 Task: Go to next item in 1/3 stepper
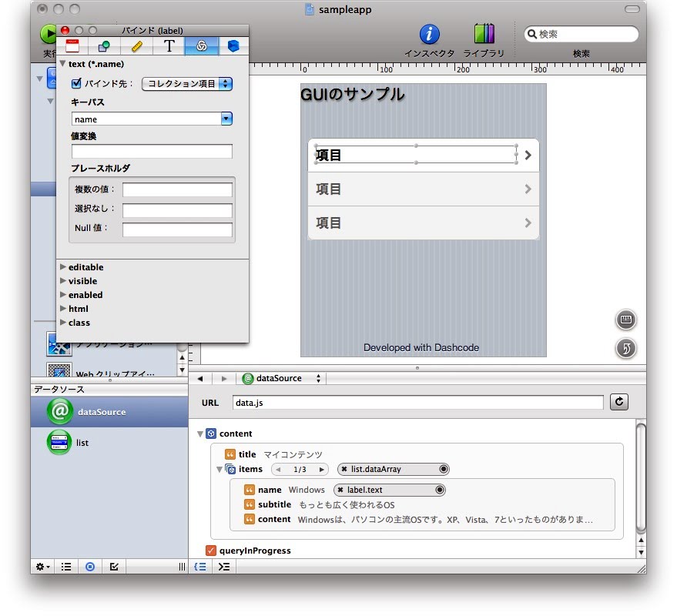tap(322, 469)
